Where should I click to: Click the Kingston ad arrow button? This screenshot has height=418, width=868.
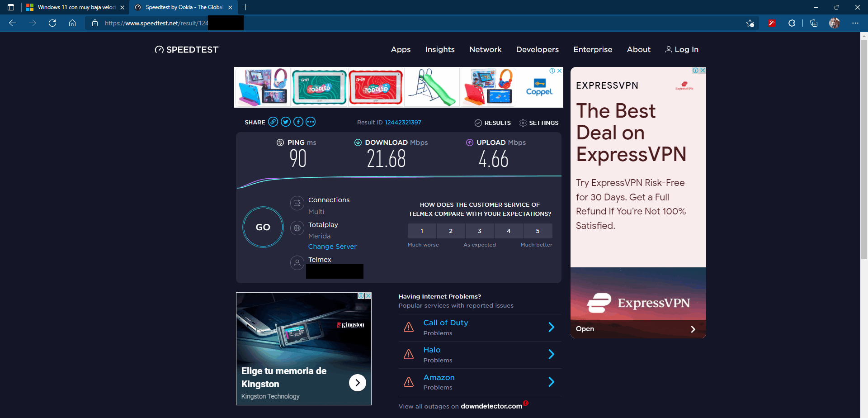point(358,383)
